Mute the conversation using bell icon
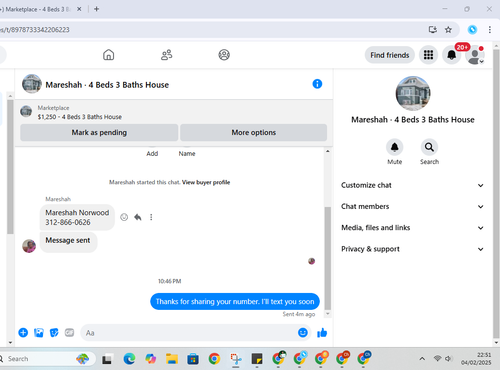The width and height of the screenshot is (500, 370). (395, 147)
